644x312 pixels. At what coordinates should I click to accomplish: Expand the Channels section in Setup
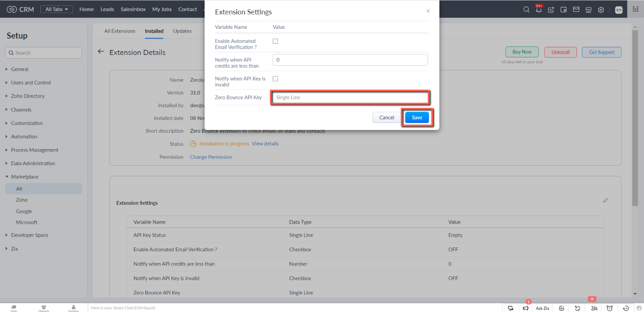[x=21, y=110]
